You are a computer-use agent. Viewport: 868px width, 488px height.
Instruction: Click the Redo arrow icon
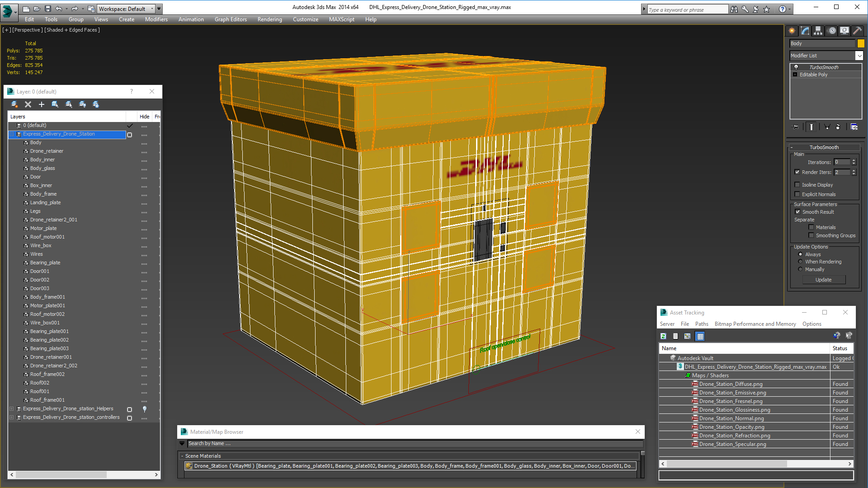[x=75, y=9]
